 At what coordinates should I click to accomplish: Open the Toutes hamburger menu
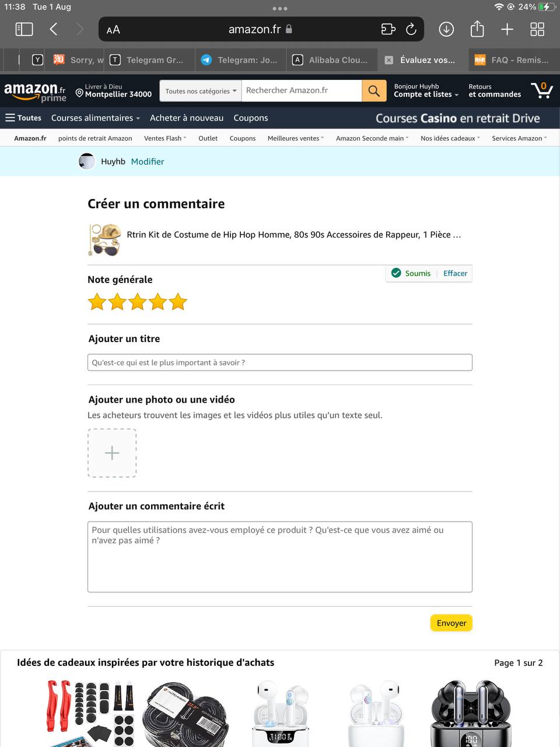coord(23,118)
